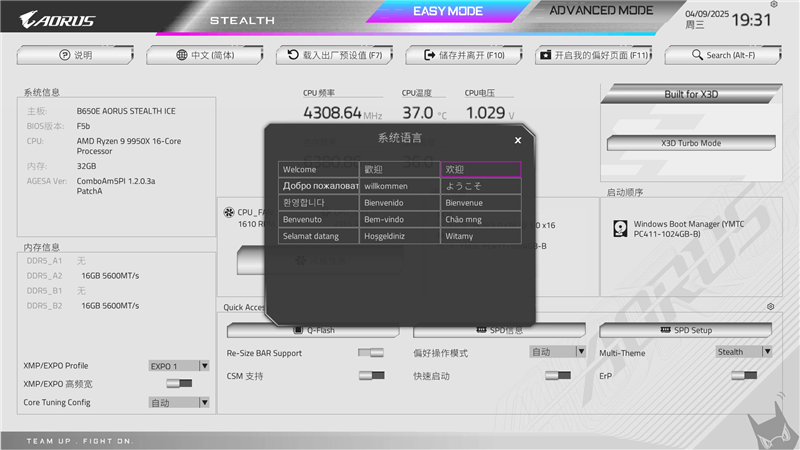Select Indonesian Selamat datang option

tap(319, 236)
